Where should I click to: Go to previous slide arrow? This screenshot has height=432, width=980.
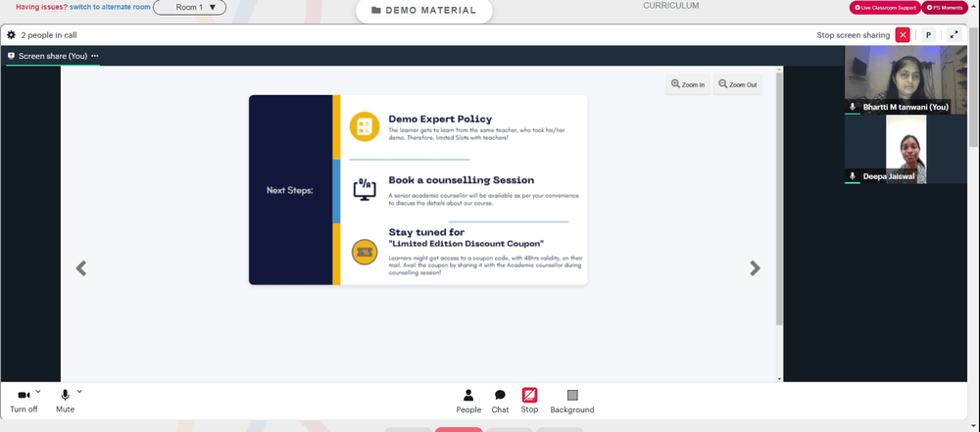pyautogui.click(x=80, y=268)
